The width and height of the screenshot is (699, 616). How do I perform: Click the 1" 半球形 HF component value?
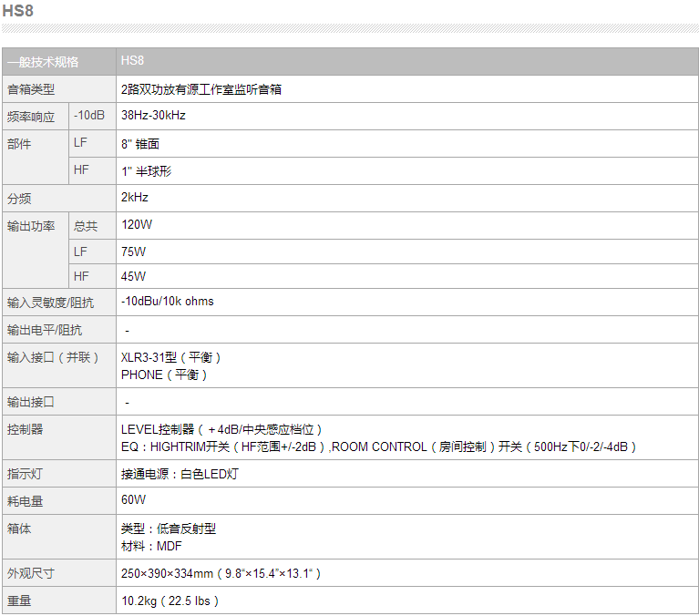(146, 171)
